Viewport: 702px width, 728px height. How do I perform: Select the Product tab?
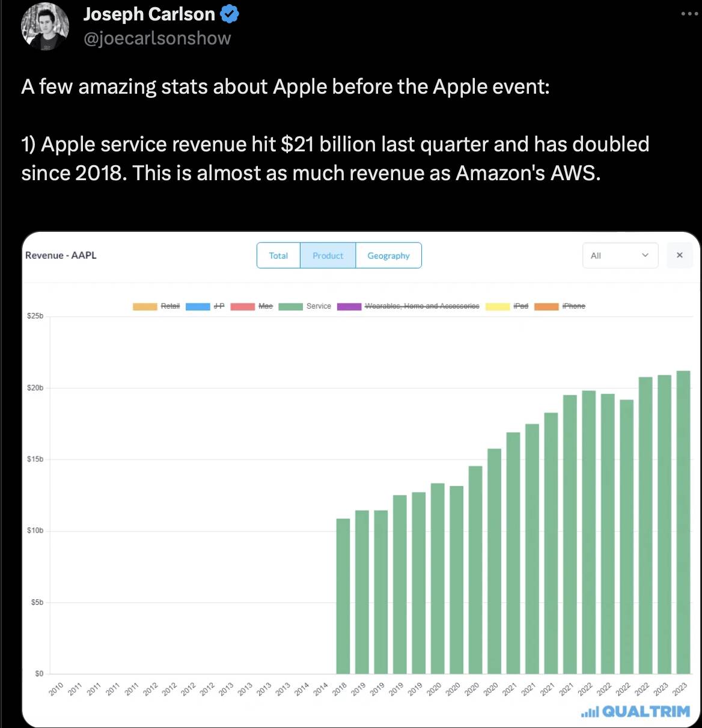click(328, 255)
